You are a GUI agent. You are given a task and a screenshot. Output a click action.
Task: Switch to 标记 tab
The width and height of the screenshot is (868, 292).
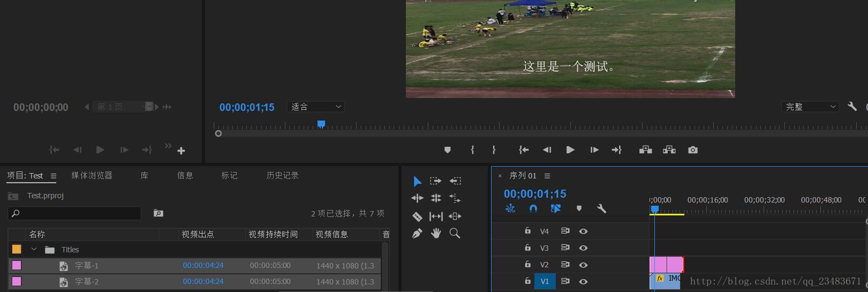(x=230, y=176)
